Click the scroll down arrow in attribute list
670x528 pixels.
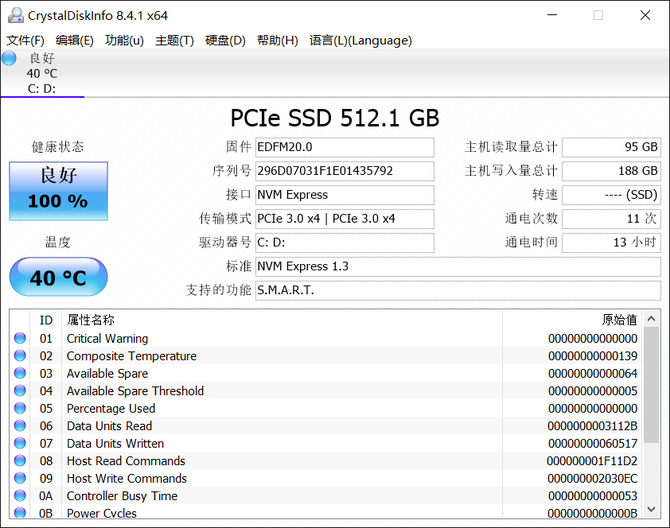point(651,509)
